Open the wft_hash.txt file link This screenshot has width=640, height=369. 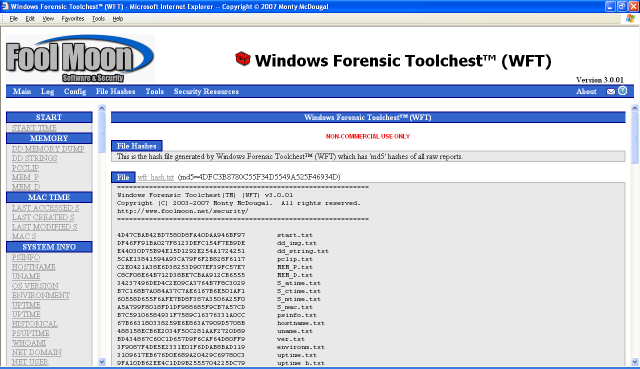point(156,177)
